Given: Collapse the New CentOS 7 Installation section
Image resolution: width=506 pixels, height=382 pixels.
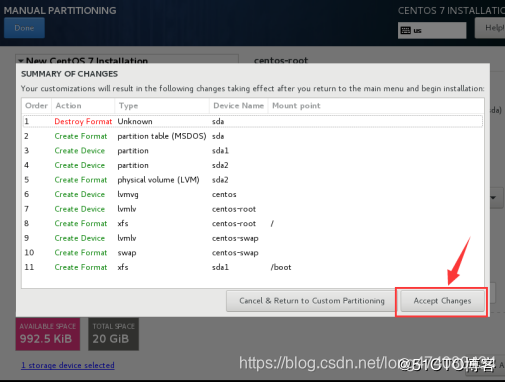Looking at the screenshot, I should 21,61.
